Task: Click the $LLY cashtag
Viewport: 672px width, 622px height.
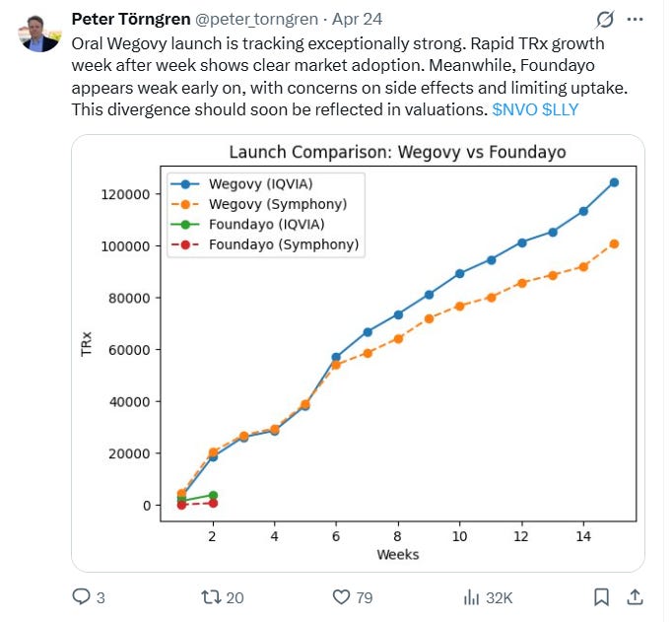Action: pyautogui.click(x=560, y=109)
